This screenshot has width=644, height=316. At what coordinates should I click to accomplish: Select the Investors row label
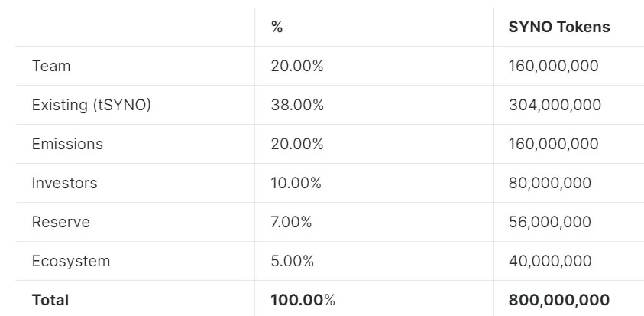[64, 183]
